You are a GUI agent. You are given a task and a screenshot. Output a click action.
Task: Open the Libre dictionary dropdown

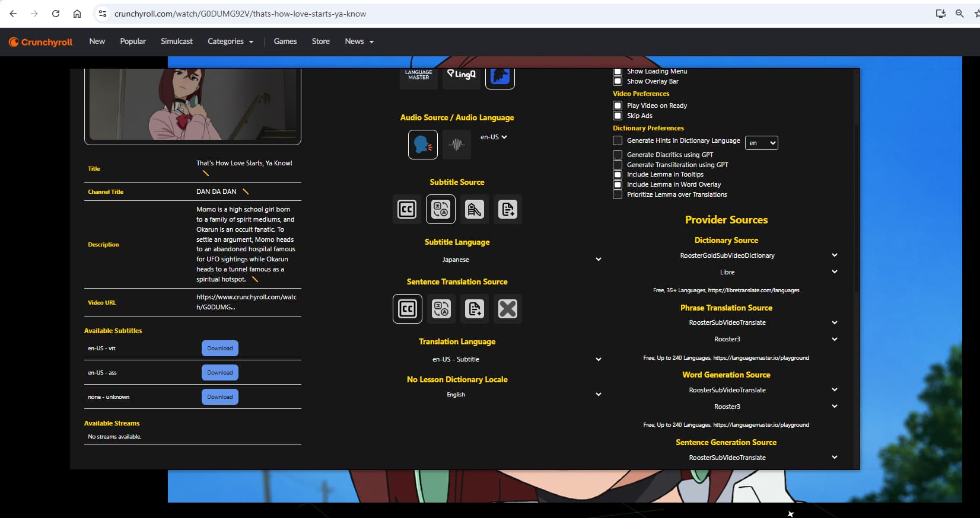(727, 272)
